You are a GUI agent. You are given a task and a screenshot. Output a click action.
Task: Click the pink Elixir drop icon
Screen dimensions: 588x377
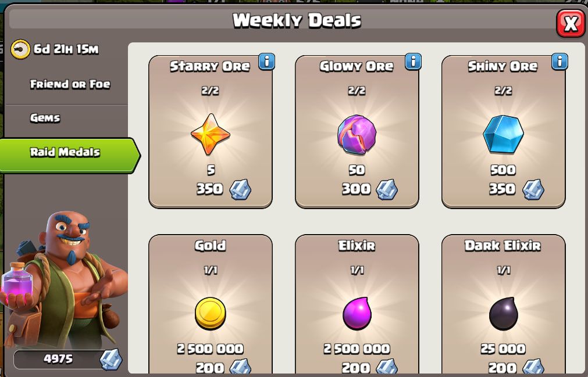pyautogui.click(x=357, y=313)
